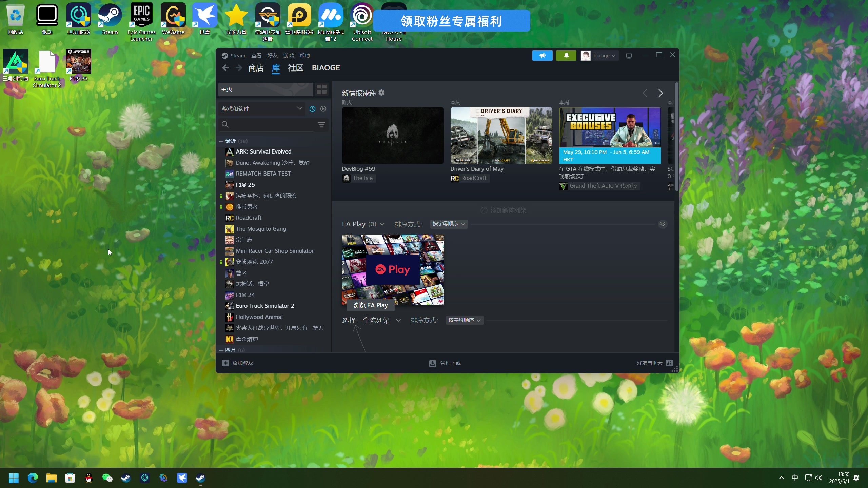Open WeChat from the taskbar
868x488 pixels.
[107, 478]
